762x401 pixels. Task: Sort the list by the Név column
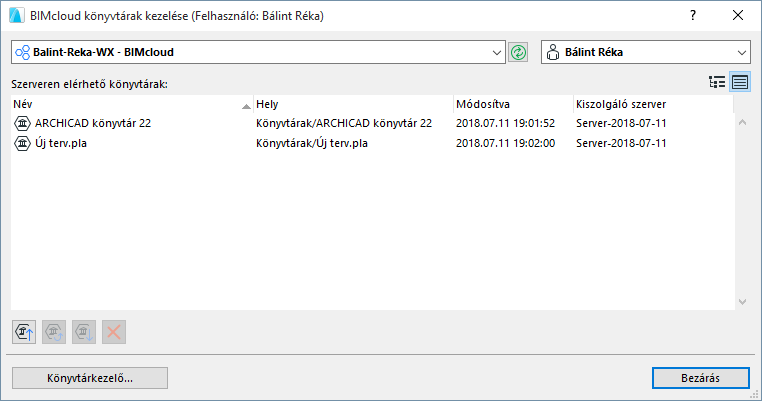click(132, 104)
